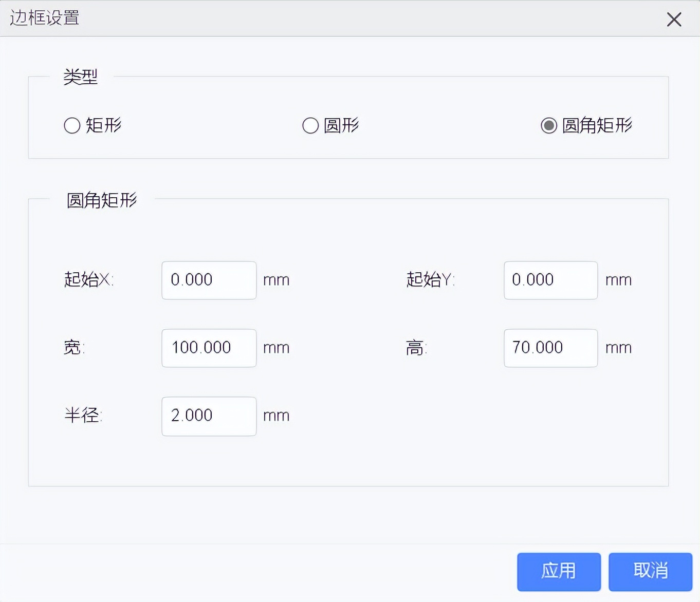Click the unselected 矩形 radio circle

[72, 125]
